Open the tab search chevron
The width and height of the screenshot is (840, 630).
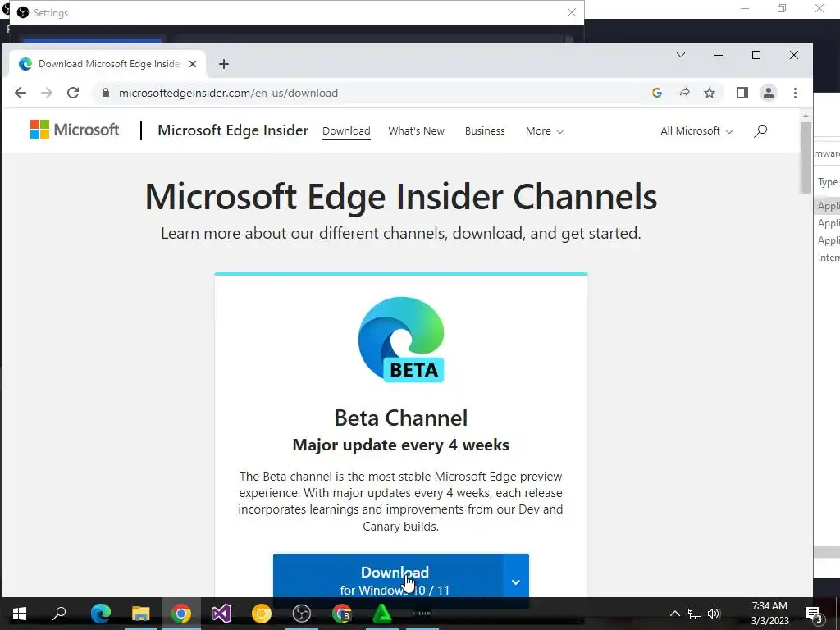tap(681, 55)
